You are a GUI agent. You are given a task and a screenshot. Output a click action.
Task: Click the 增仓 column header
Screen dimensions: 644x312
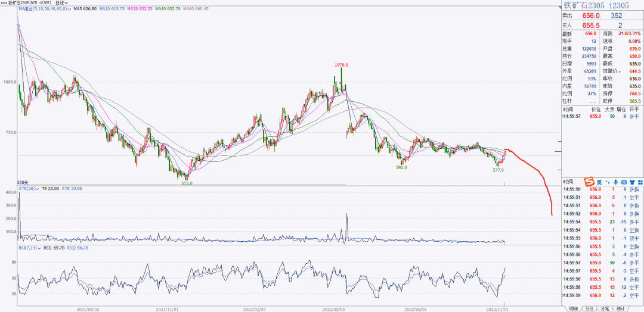[x=623, y=110]
